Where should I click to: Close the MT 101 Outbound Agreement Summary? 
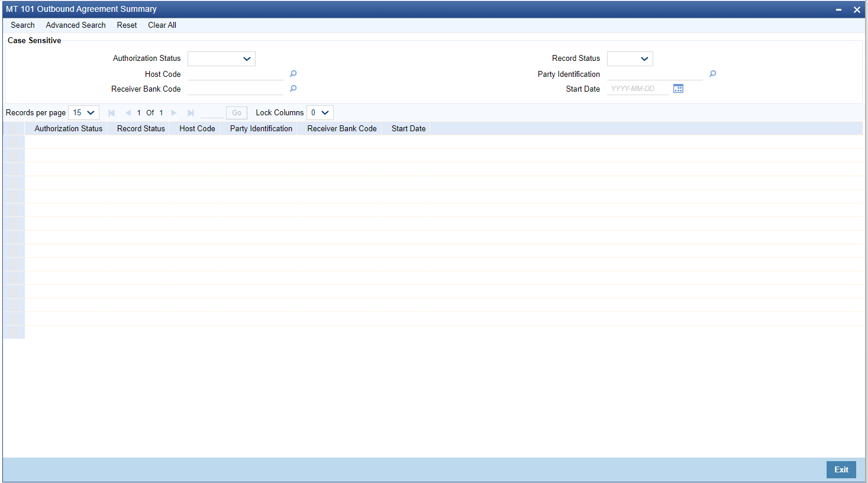857,10
